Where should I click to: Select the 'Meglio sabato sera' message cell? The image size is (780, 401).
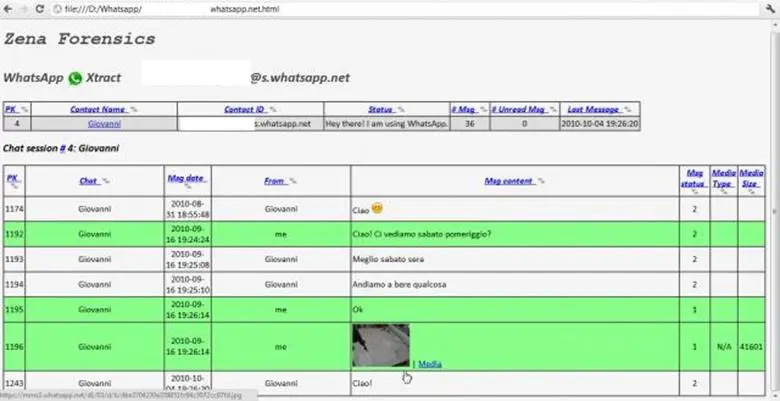pyautogui.click(x=513, y=259)
